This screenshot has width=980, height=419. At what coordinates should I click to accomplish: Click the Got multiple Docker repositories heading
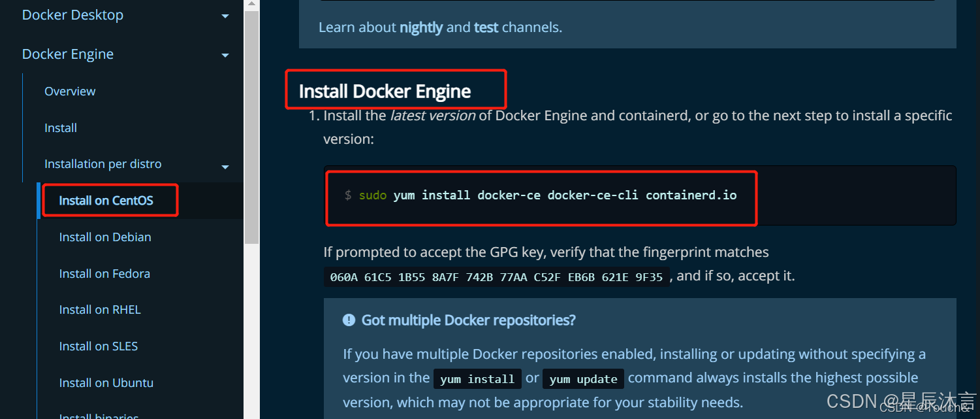pyautogui.click(x=469, y=320)
